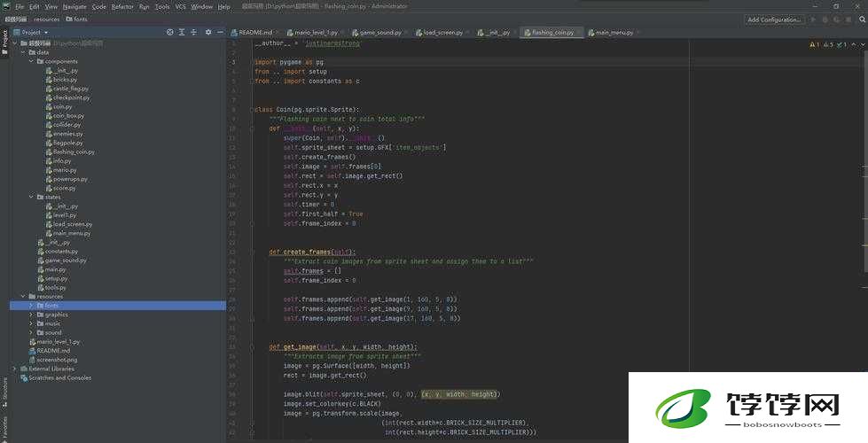Switch to the README.md tab
The width and height of the screenshot is (868, 443).
pyautogui.click(x=255, y=33)
